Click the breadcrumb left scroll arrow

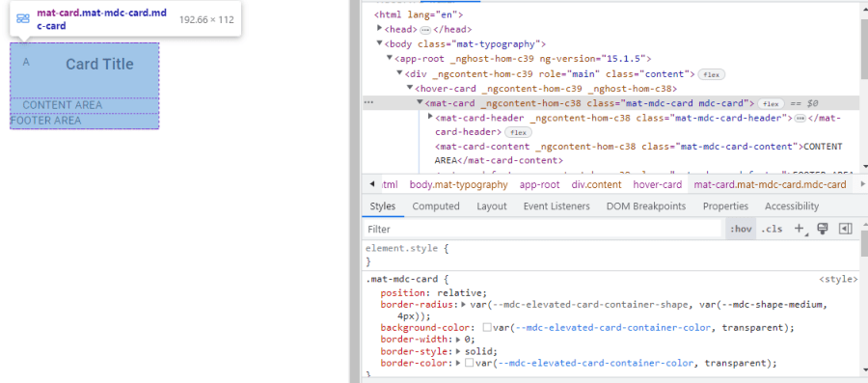click(371, 184)
